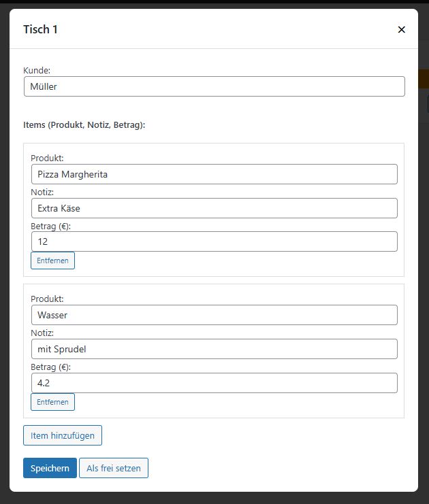Click the Kunde label

point(37,70)
